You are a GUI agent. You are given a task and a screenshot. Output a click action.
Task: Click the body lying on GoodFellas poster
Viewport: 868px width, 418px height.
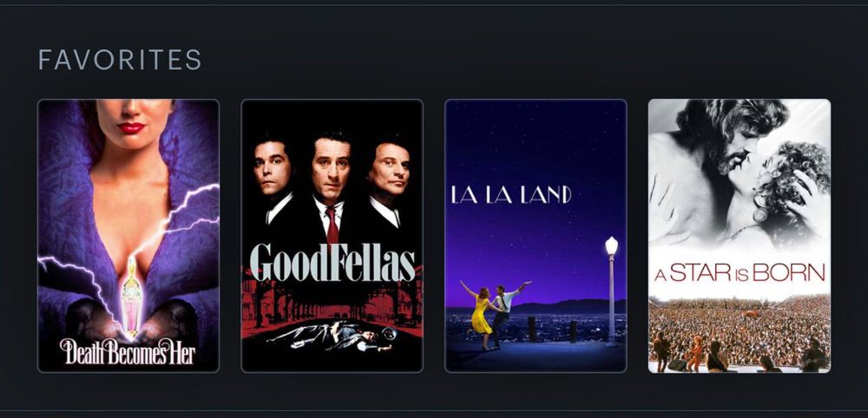click(x=332, y=336)
